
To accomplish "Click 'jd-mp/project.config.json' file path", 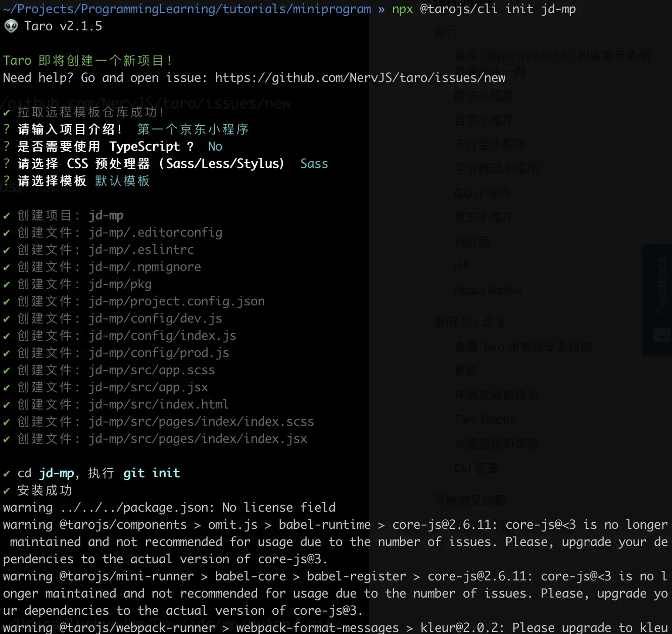I will coord(177,301).
